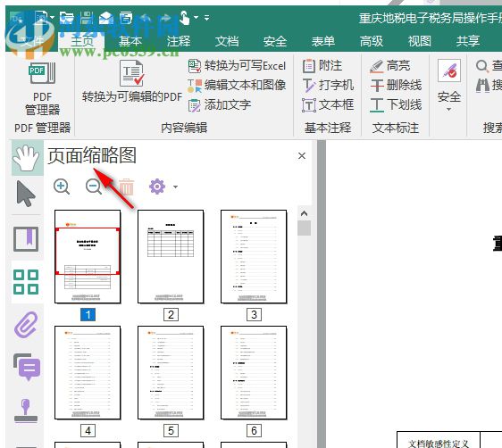Select the hand pan tool
This screenshot has width=502, height=448.
(26, 158)
